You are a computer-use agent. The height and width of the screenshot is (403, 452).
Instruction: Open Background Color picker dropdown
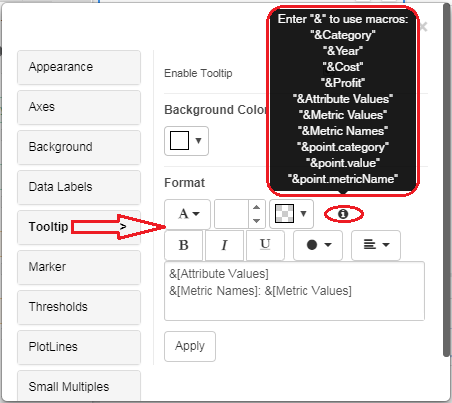point(186,141)
